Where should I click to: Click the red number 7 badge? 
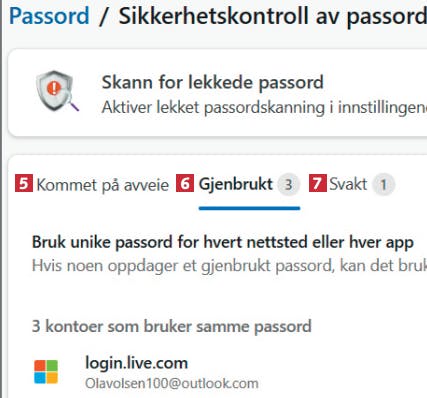click(318, 183)
